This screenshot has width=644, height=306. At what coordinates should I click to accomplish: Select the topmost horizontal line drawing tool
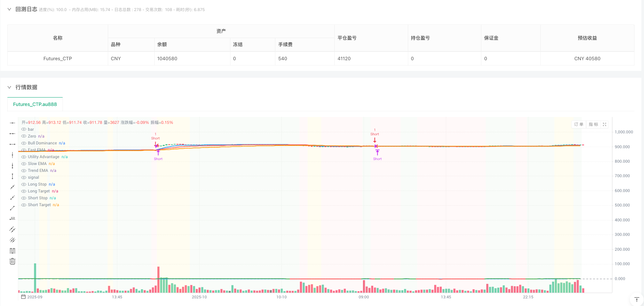point(12,123)
